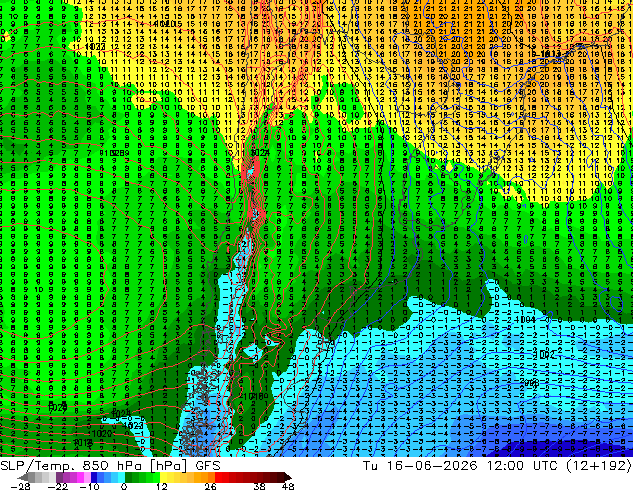Image resolution: width=634 pixels, height=490 pixels.
Task: Click the legend label '-22'
Action: click(58, 486)
